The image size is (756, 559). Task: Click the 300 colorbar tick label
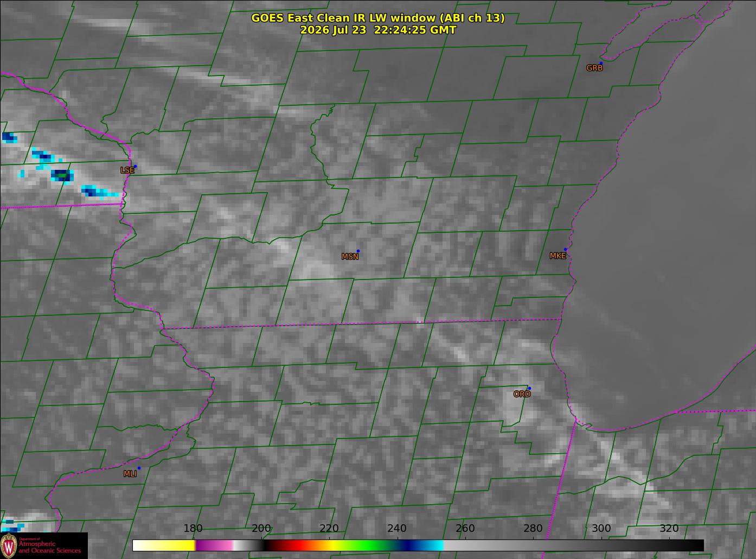tap(601, 529)
